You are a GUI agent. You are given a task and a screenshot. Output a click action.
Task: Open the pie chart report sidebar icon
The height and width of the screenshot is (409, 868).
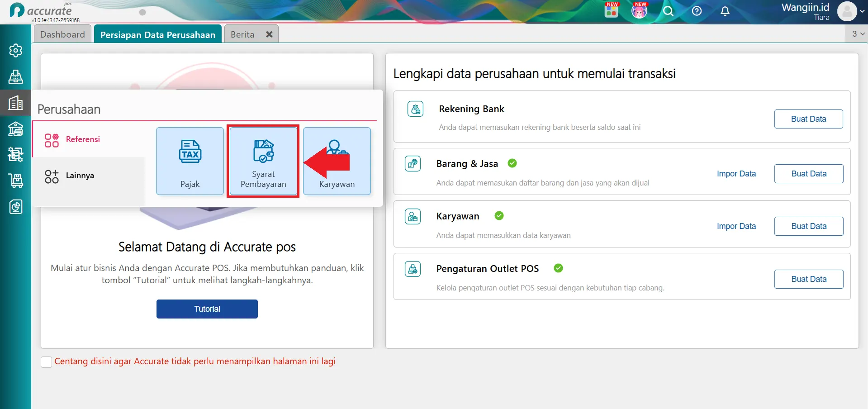point(16,207)
